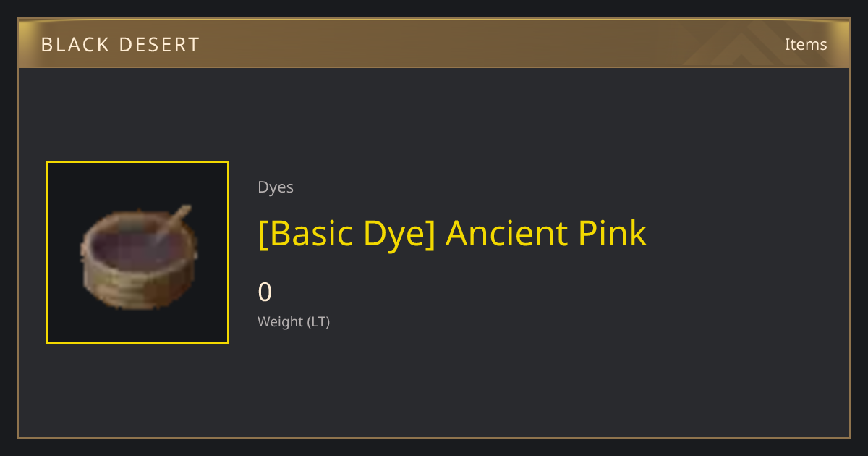Click the yellow-bordered item thumbnail frame
Screen dimensions: 868x456
point(137,253)
